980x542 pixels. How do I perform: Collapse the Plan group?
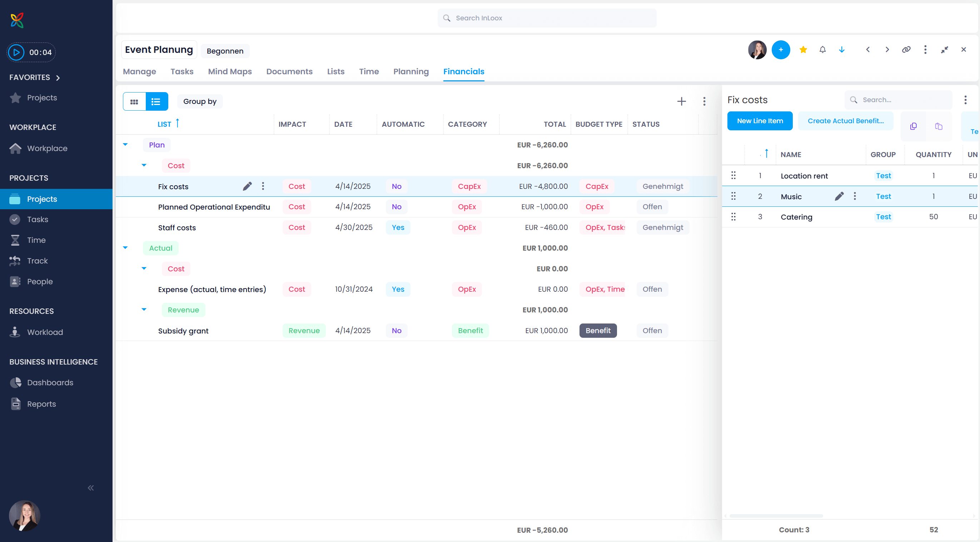tap(125, 145)
